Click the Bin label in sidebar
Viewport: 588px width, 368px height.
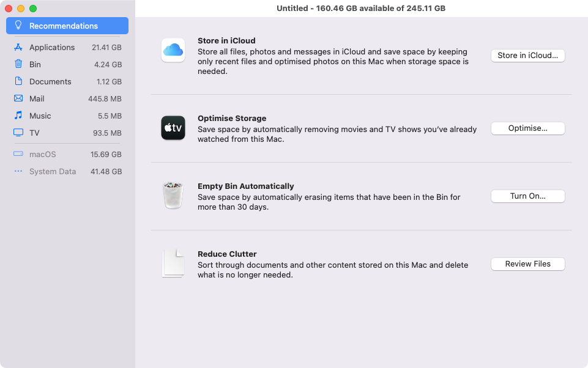click(35, 64)
